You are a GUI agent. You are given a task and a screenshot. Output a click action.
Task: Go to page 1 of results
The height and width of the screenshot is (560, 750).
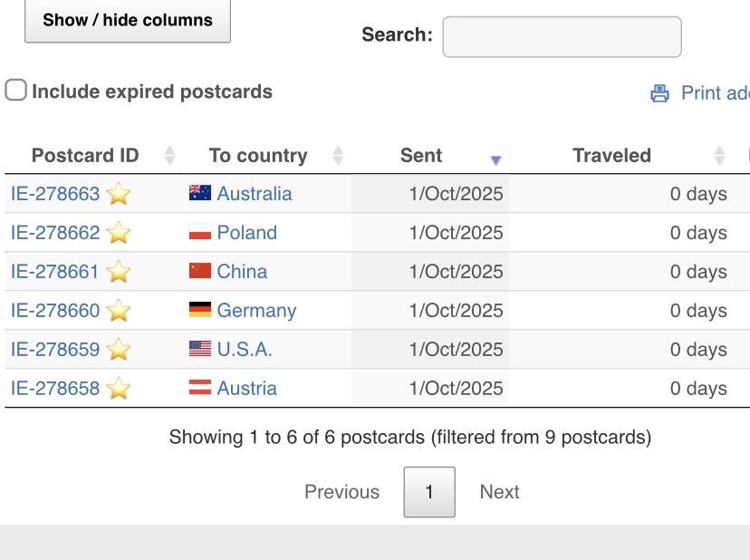pyautogui.click(x=429, y=492)
